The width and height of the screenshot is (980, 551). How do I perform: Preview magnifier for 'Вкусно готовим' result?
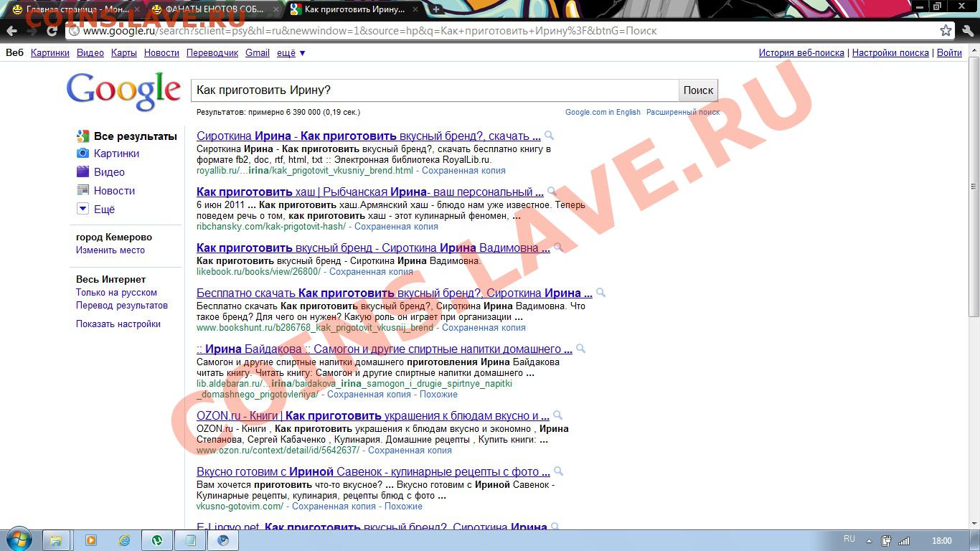pos(558,471)
